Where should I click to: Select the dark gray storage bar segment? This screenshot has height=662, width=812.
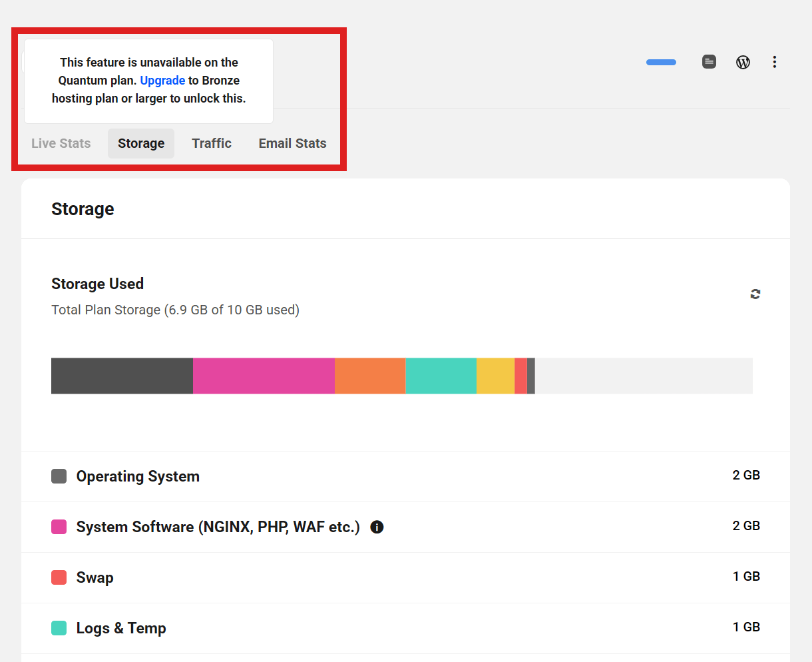coord(122,376)
